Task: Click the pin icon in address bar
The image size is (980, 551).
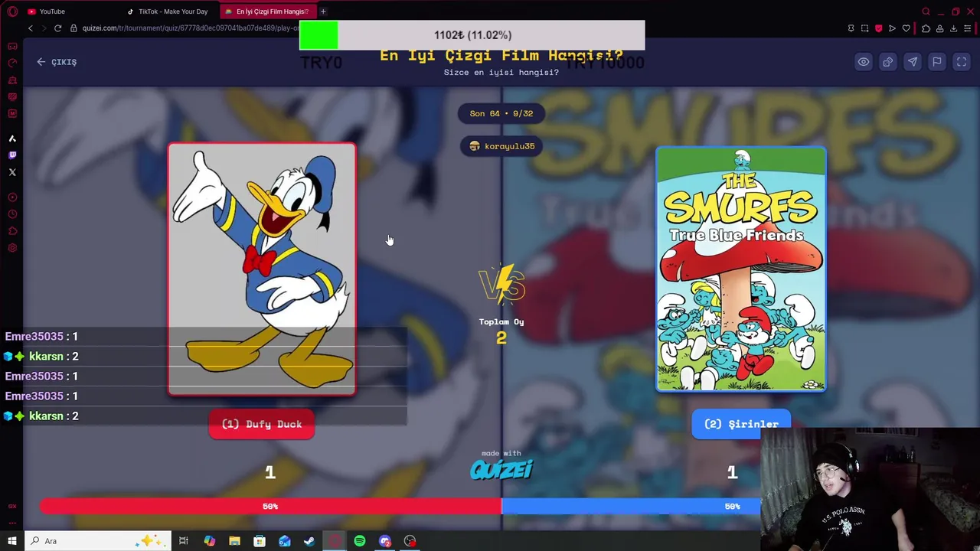Action: click(x=851, y=28)
